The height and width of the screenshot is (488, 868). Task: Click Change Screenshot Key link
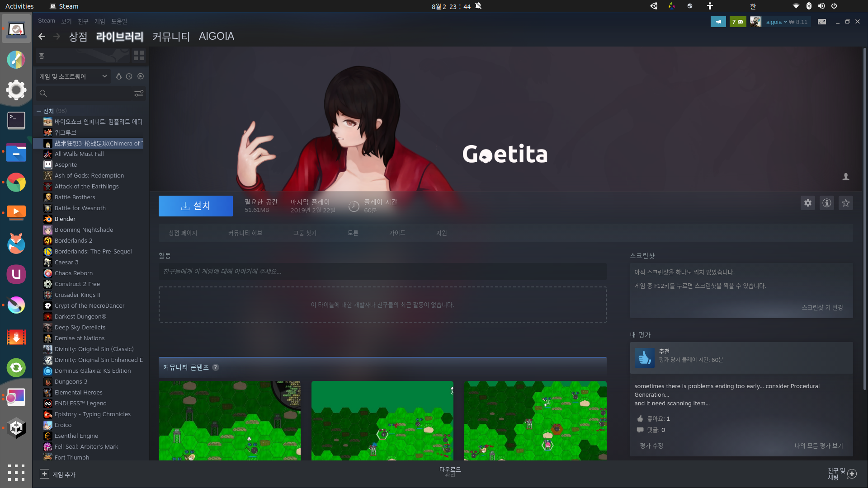coord(822,308)
